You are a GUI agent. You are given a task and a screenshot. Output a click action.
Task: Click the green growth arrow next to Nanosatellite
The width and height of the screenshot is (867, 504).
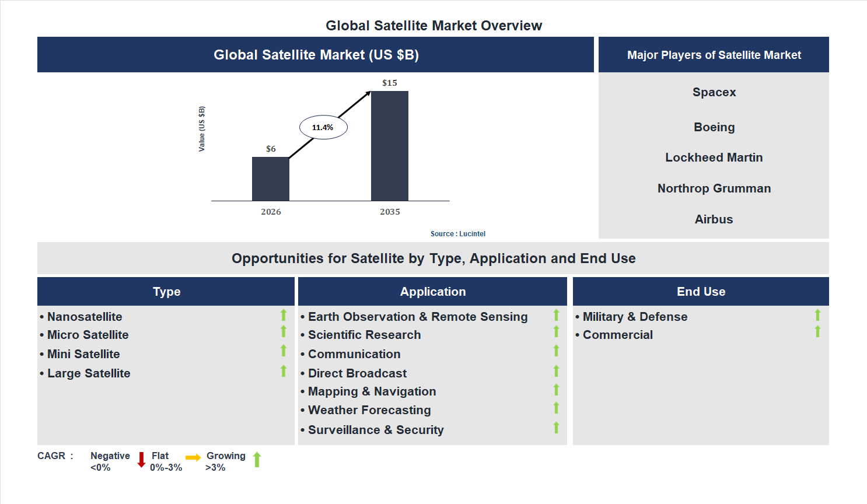pyautogui.click(x=283, y=315)
